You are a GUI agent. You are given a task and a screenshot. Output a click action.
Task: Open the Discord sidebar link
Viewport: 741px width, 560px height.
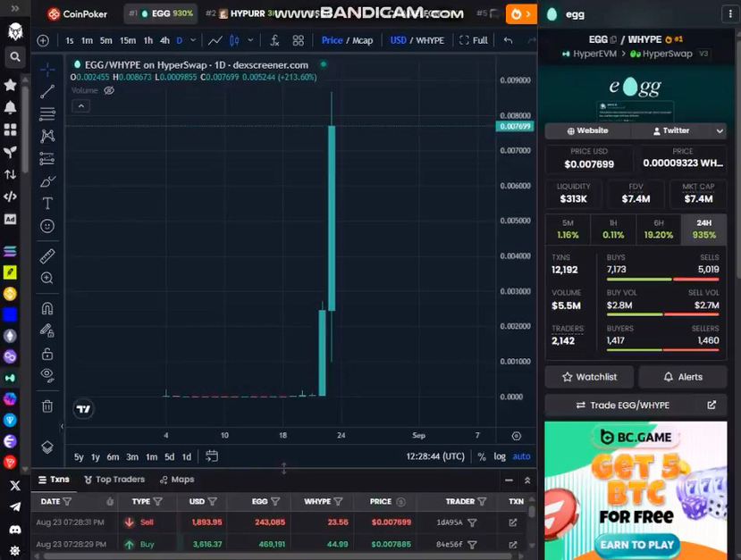(x=15, y=530)
